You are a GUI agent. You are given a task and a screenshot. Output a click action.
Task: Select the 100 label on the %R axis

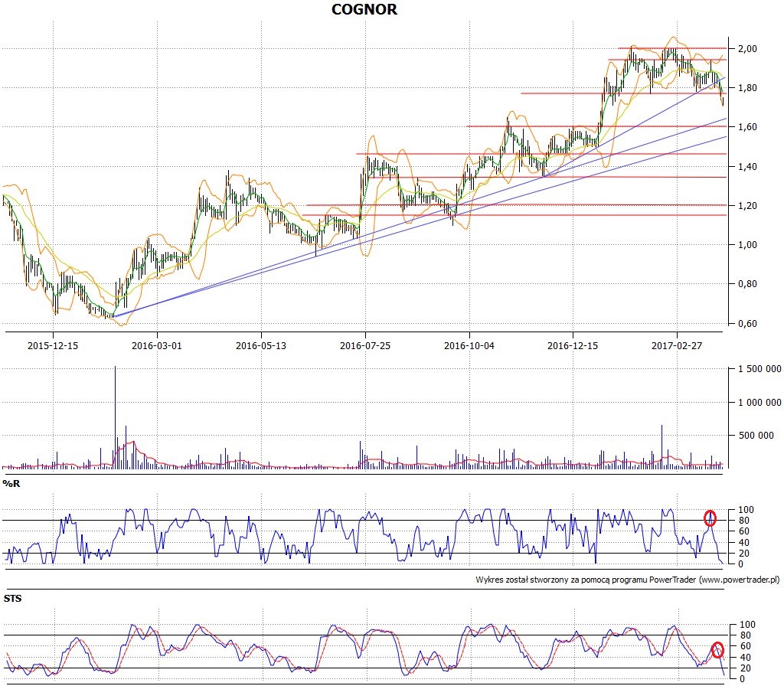pyautogui.click(x=746, y=509)
